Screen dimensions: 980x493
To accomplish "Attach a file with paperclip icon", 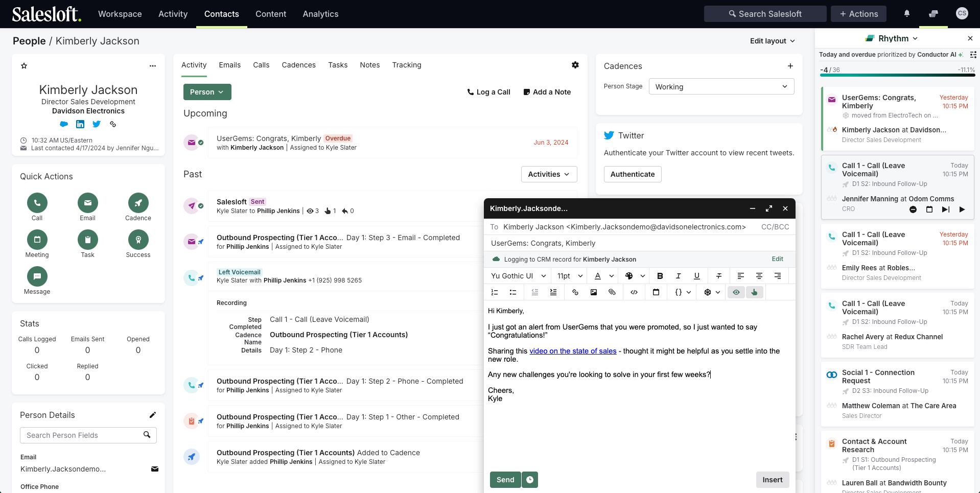I will pos(612,292).
